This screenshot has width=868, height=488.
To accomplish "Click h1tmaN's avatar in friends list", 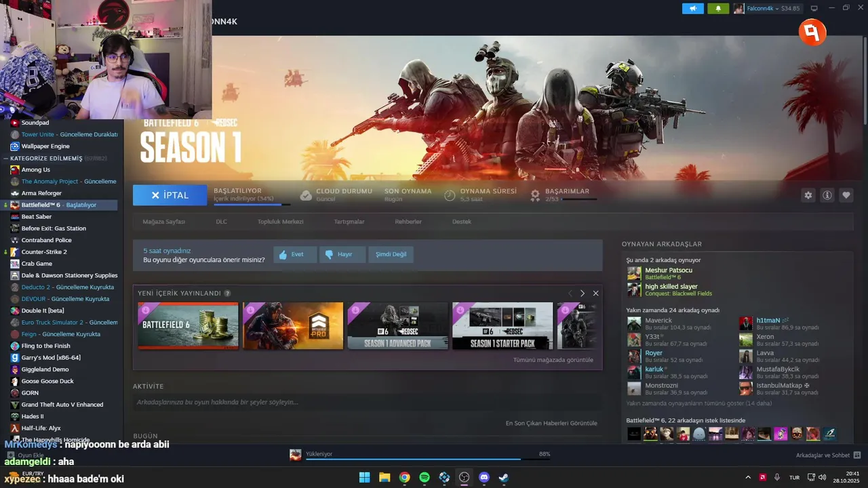I will click(x=746, y=323).
